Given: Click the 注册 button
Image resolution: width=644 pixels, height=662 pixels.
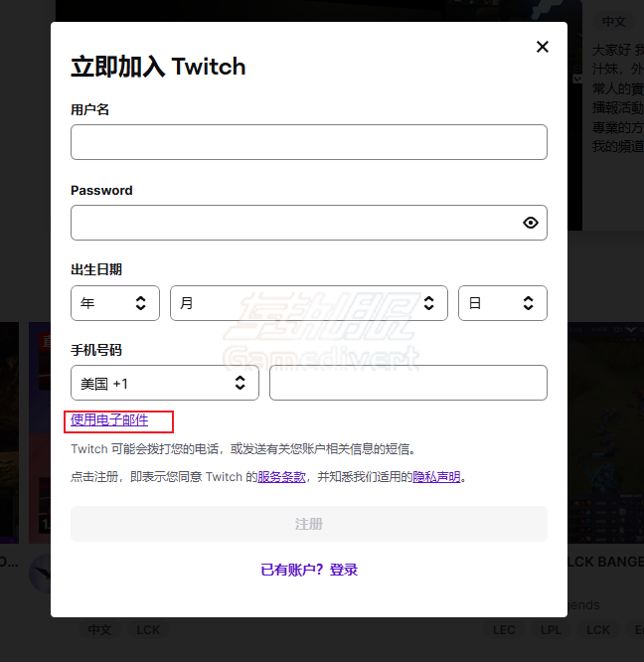Looking at the screenshot, I should point(309,524).
